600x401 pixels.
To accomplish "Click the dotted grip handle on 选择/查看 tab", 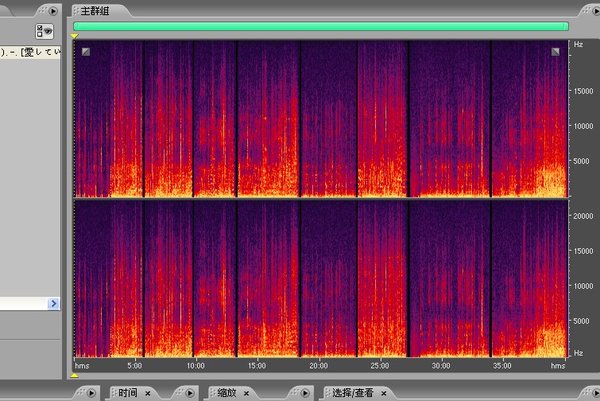I will click(328, 393).
